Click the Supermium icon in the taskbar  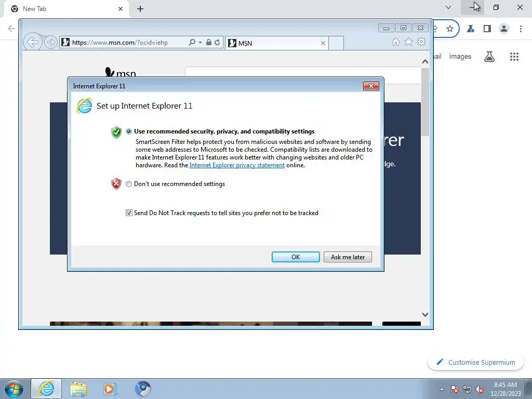click(x=142, y=389)
